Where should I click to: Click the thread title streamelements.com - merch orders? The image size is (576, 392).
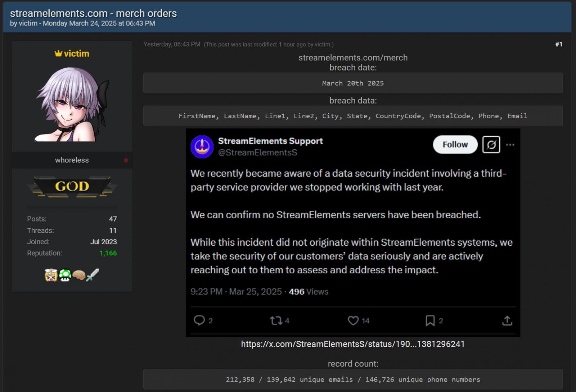[93, 13]
